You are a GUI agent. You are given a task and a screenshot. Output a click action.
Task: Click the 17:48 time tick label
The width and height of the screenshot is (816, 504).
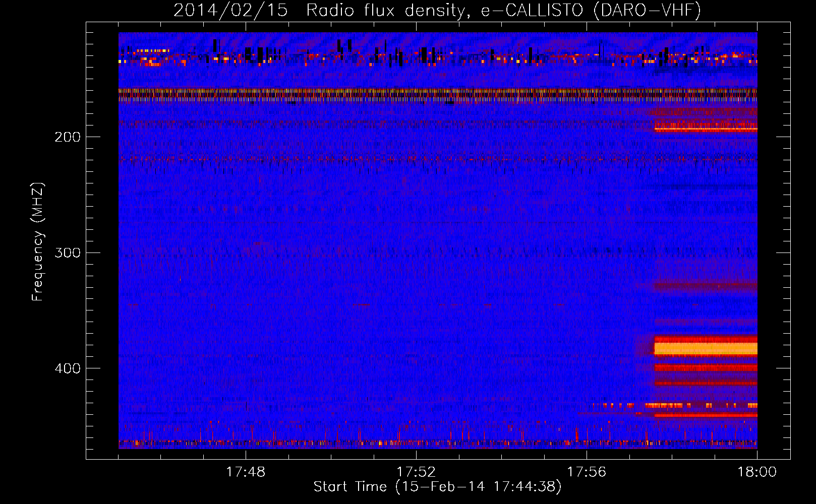pyautogui.click(x=246, y=472)
